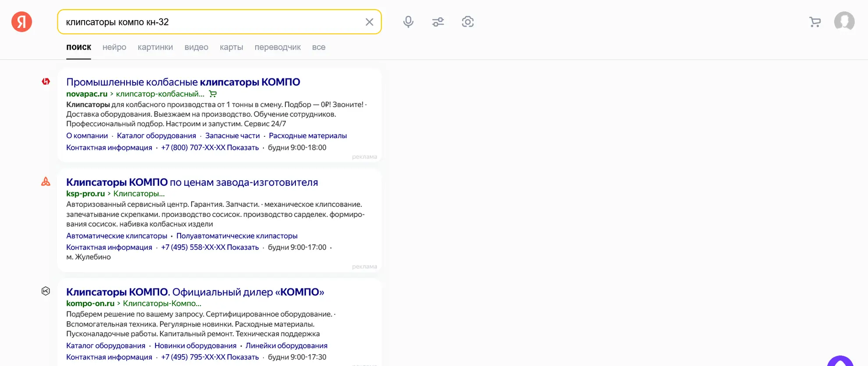Clear the search query with X icon
This screenshot has height=366, width=868.
[369, 22]
